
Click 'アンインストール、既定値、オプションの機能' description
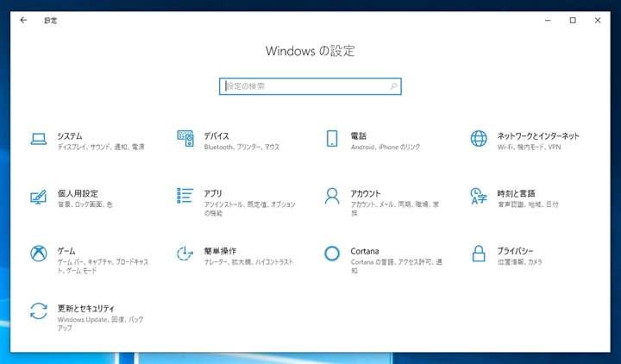tap(250, 209)
